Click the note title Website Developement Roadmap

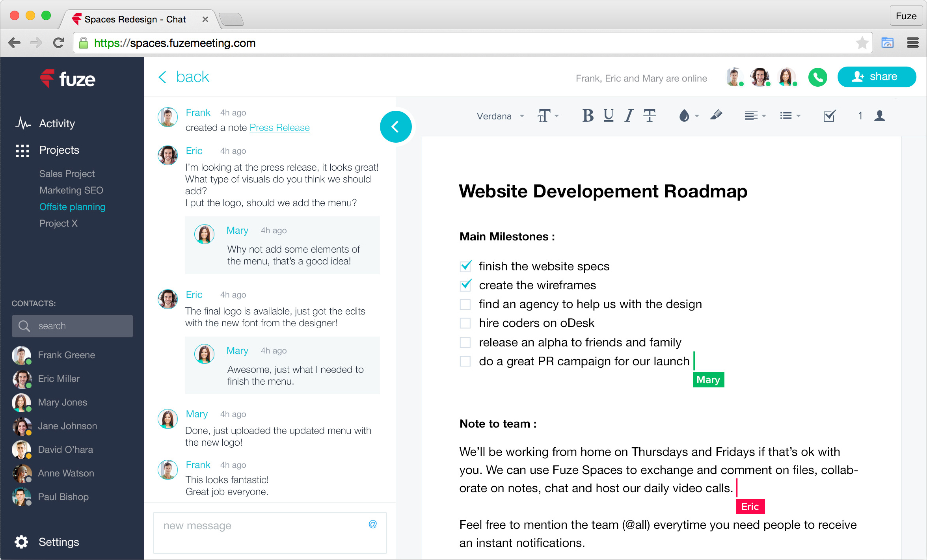[x=603, y=191]
